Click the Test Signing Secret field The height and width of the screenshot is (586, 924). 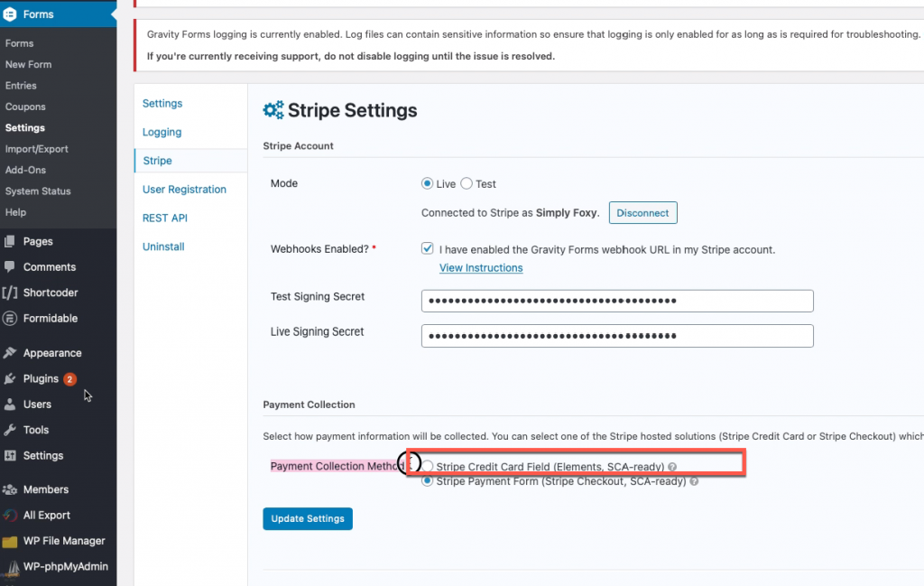(x=617, y=301)
